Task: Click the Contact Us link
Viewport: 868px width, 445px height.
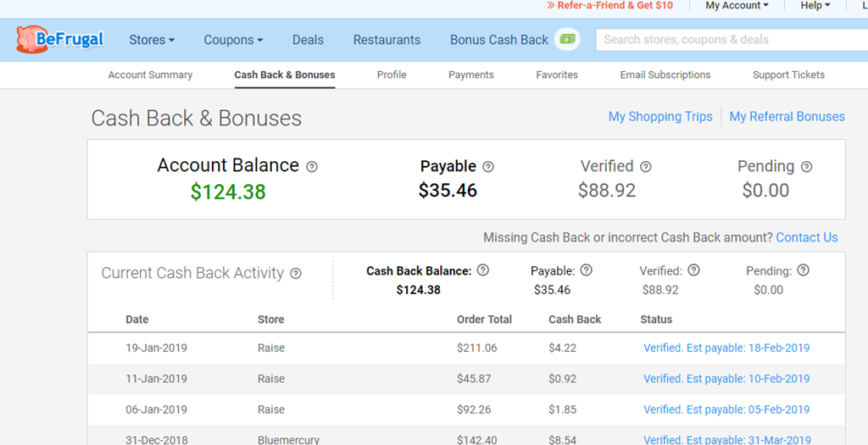Action: click(807, 237)
